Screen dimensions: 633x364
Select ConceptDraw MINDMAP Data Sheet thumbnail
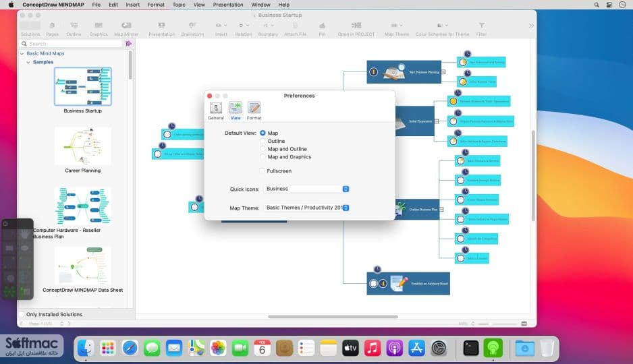(x=83, y=265)
